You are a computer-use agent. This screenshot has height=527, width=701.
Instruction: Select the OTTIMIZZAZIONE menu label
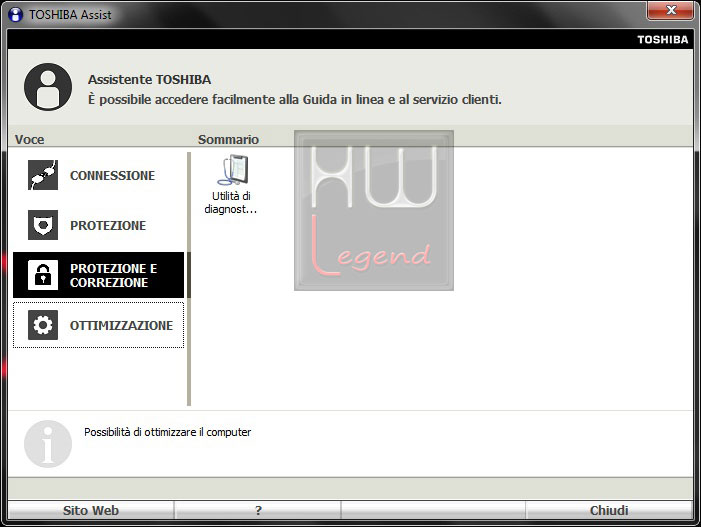[x=121, y=325]
